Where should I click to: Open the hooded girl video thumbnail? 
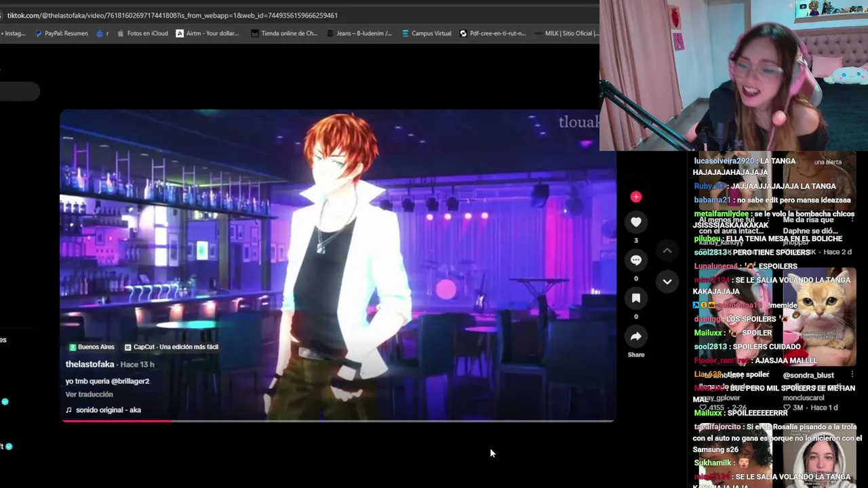coord(819,455)
